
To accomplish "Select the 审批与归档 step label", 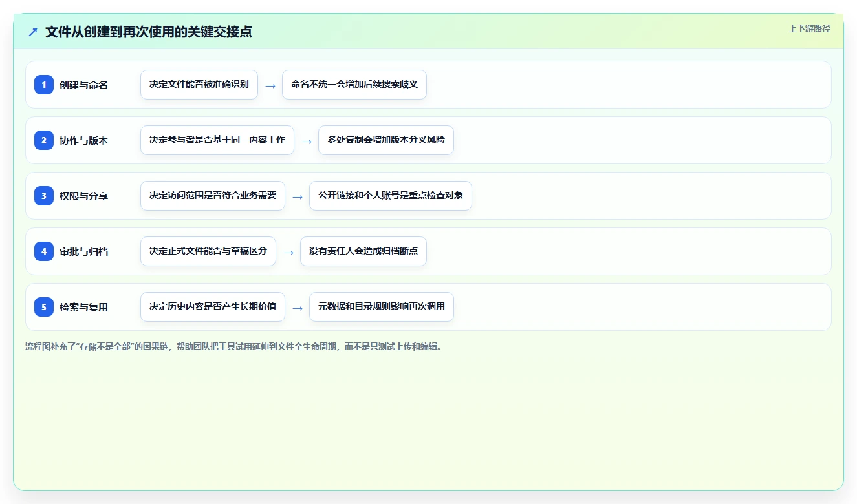I will click(83, 251).
